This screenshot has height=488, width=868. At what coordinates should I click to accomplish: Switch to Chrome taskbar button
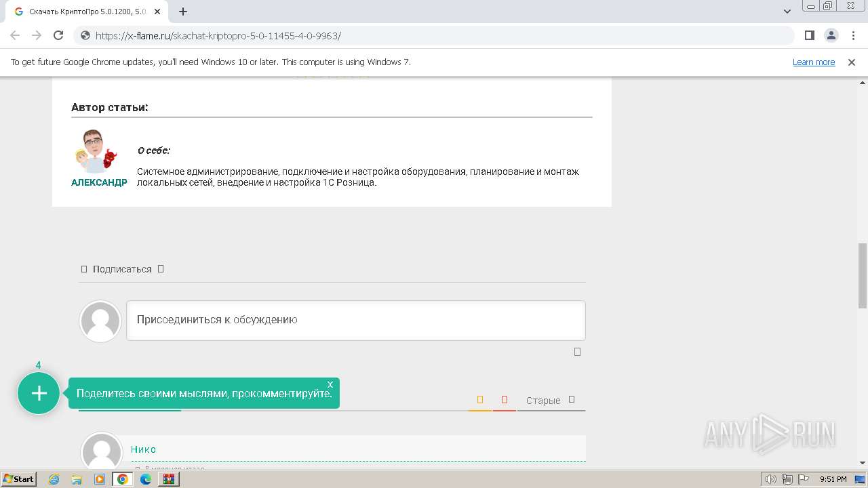click(x=123, y=479)
